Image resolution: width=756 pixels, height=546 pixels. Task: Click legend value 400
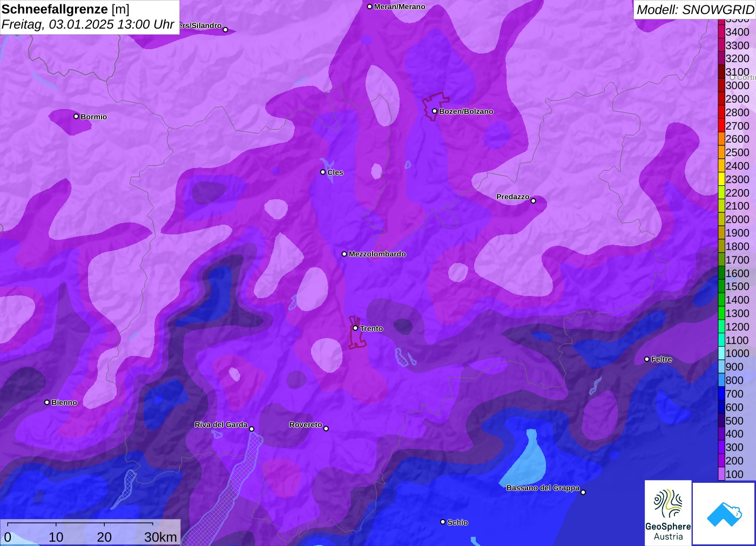click(x=734, y=434)
